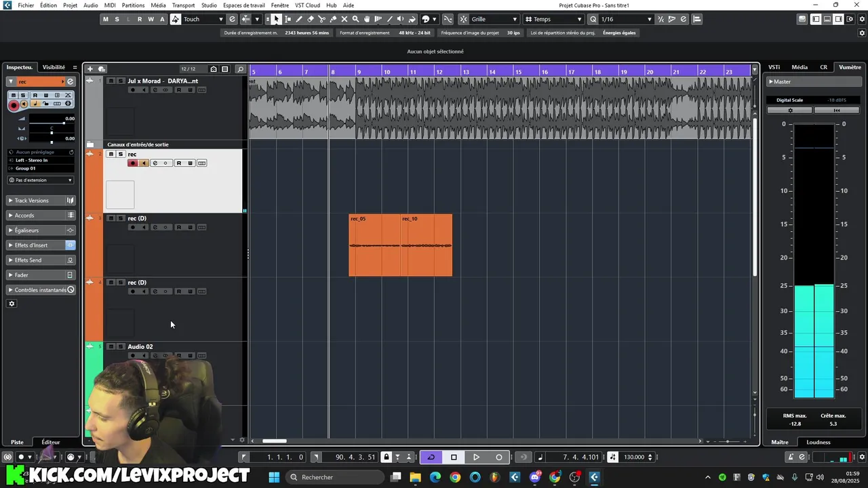Open the Master meter header
This screenshot has width=868, height=488.
tap(812, 81)
